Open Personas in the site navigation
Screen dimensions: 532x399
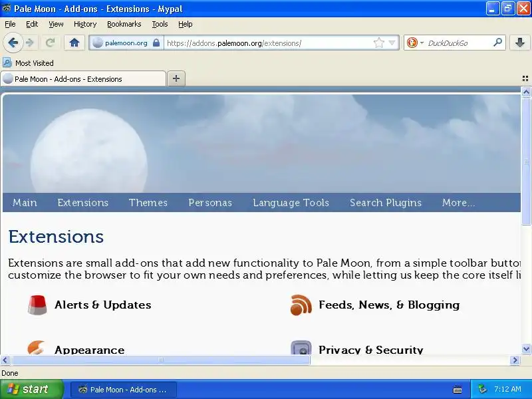(x=210, y=203)
